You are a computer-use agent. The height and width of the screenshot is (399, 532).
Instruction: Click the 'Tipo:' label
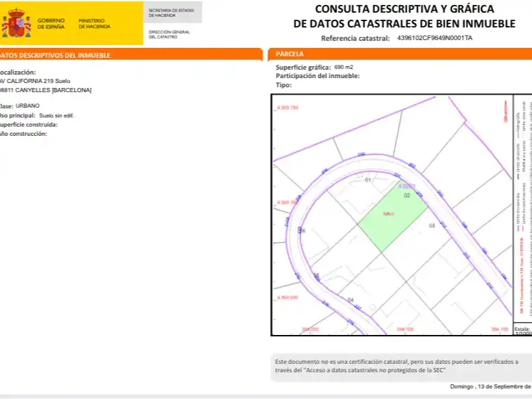pos(284,85)
